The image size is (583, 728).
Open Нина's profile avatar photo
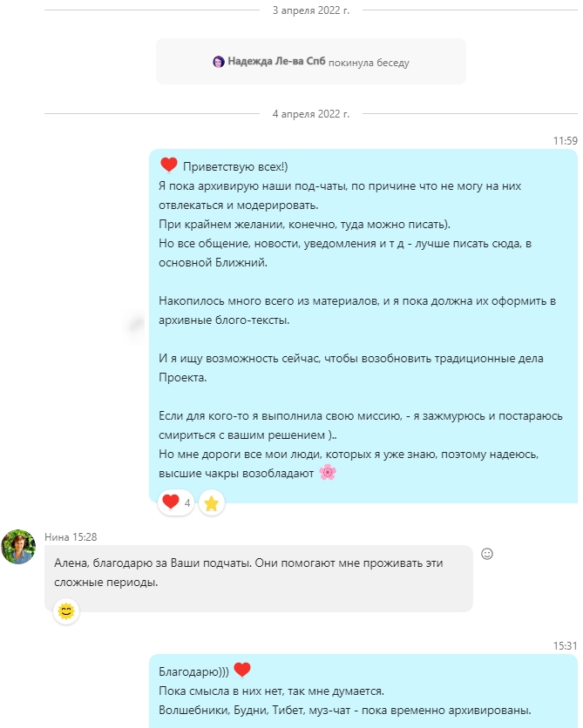(18, 547)
